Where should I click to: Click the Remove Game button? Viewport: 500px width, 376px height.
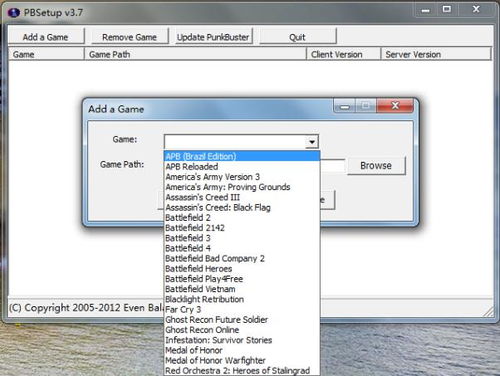pos(129,36)
